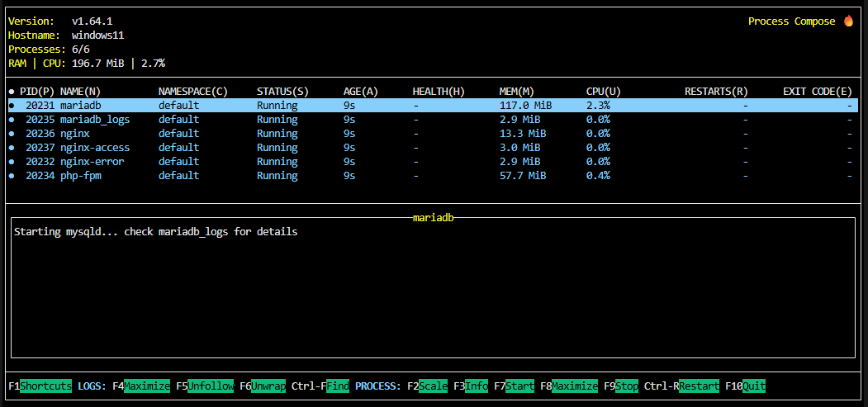Image resolution: width=868 pixels, height=407 pixels.
Task: Click PID 20232 in the process table
Action: click(40, 162)
